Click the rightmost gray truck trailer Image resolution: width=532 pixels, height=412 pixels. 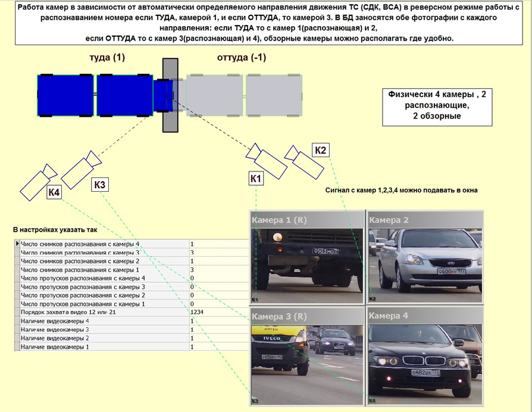point(276,95)
